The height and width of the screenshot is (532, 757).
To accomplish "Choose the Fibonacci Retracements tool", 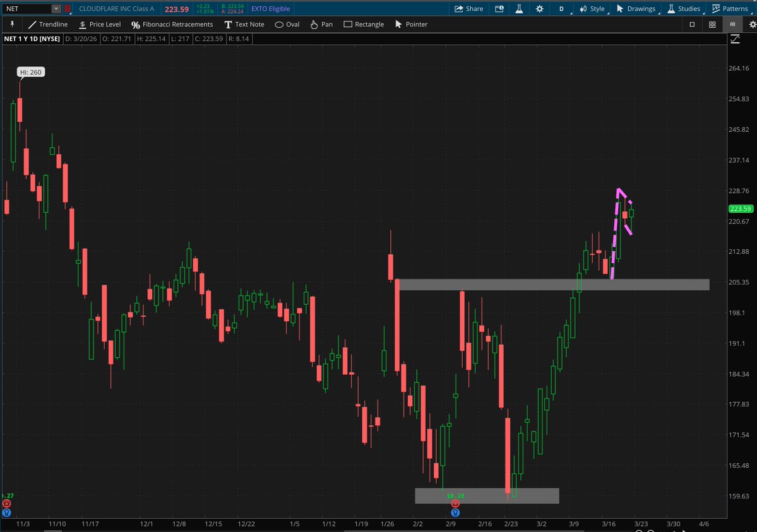I will pyautogui.click(x=172, y=24).
